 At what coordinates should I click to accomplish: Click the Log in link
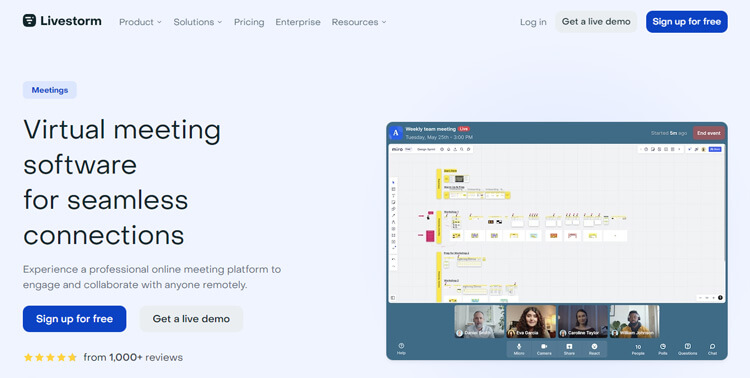pos(533,22)
